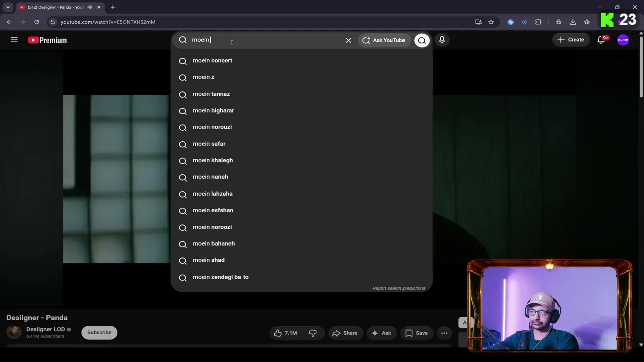Select suggestion "moein z"
644x362 pixels.
pos(301,77)
